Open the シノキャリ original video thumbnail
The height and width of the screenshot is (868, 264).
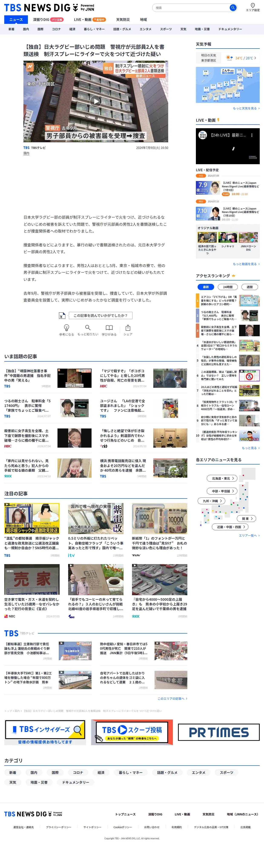point(228,237)
